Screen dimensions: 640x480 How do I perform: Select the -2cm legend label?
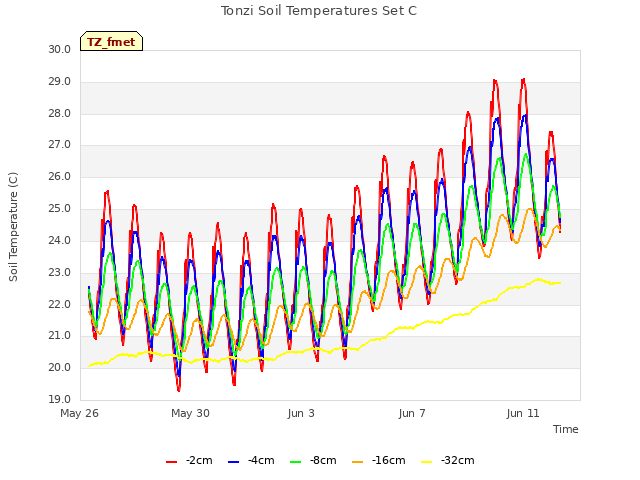199,460
